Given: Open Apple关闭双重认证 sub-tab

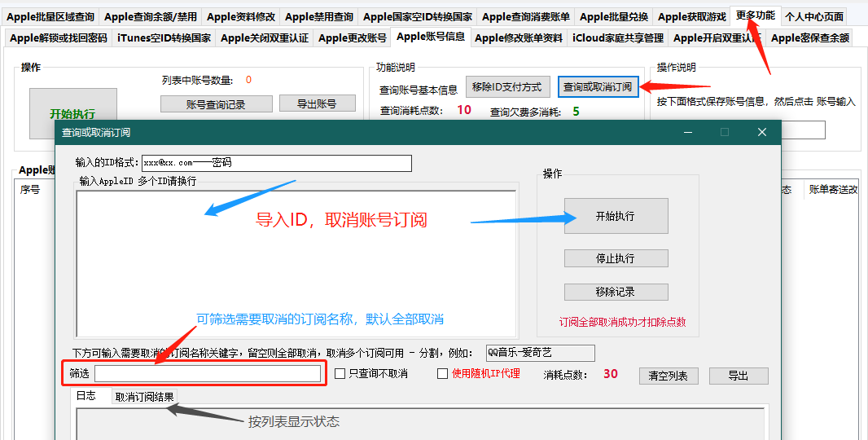Looking at the screenshot, I should (265, 38).
